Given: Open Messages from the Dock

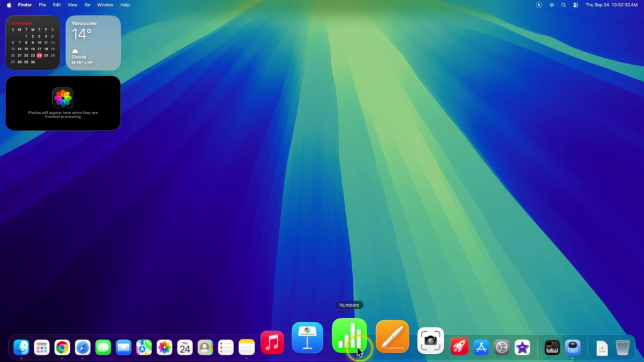Looking at the screenshot, I should pyautogui.click(x=103, y=348).
